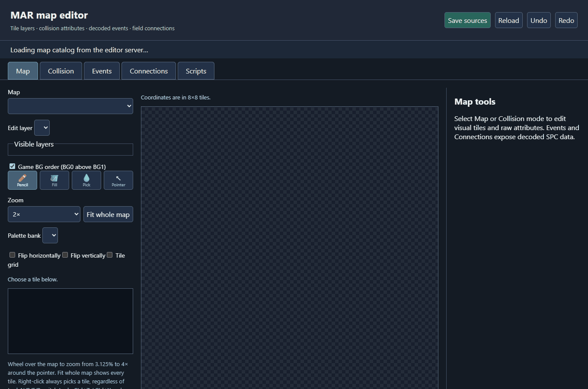
Task: Enable Flip vertically checkbox
Action: click(x=65, y=255)
